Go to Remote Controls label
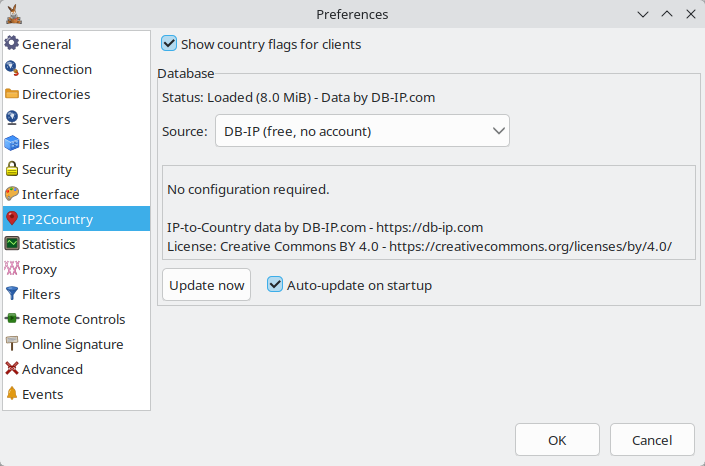 pos(74,319)
